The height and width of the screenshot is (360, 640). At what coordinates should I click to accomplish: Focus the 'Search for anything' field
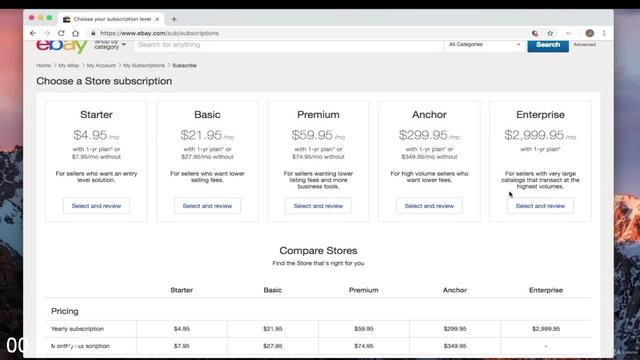(x=289, y=45)
